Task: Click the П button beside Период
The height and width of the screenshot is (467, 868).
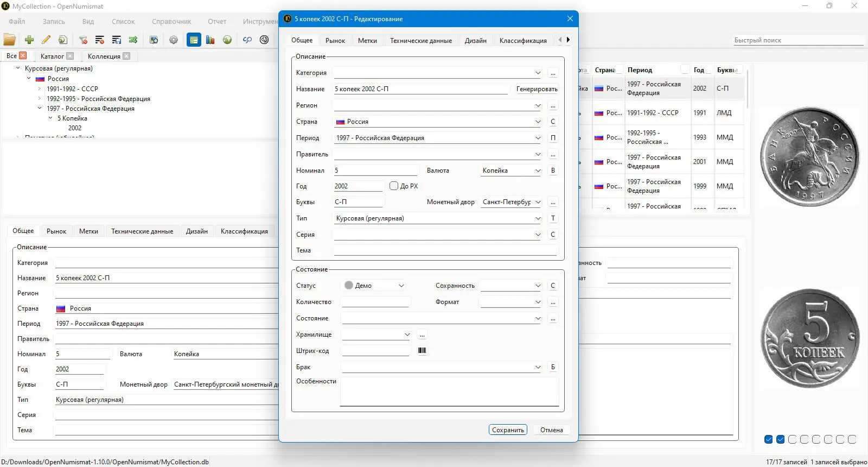Action: coord(553,138)
